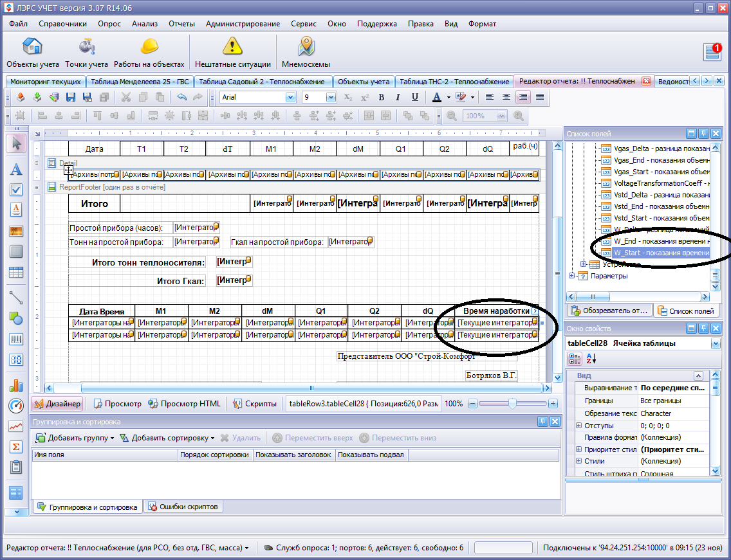
Task: Select the Shape tool in the toolbox
Action: (x=16, y=318)
